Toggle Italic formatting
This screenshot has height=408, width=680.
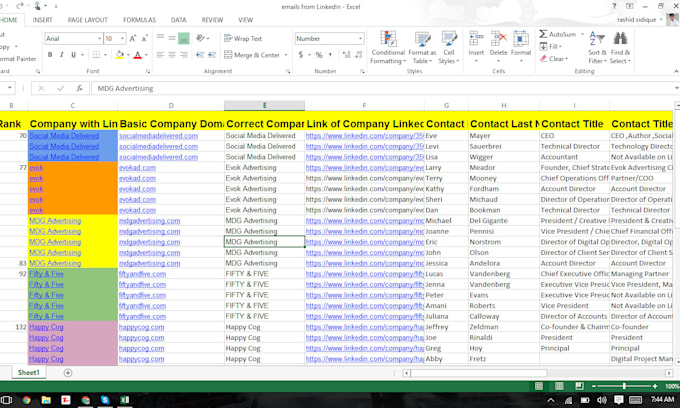click(x=62, y=55)
